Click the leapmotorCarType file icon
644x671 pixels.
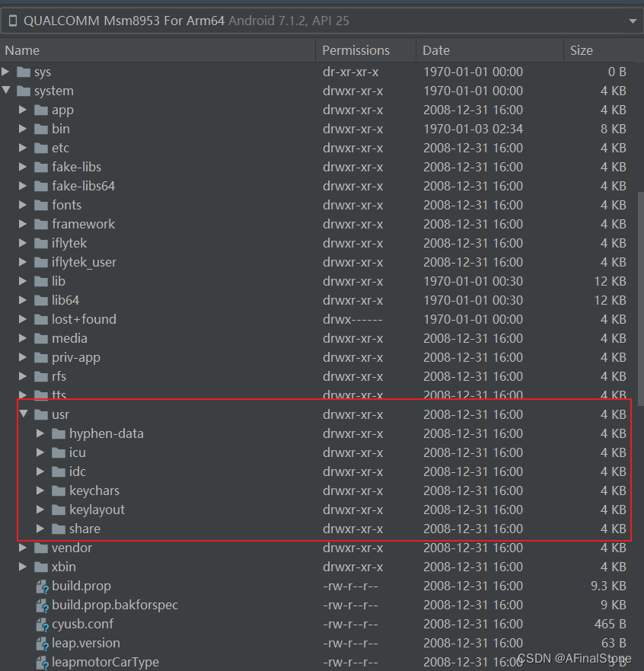click(x=42, y=663)
